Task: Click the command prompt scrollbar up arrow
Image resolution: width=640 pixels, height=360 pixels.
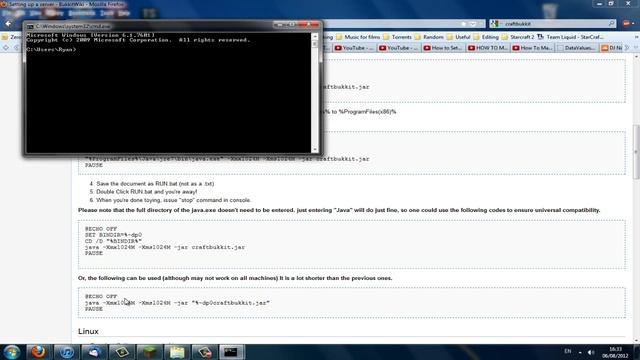Action: point(315,36)
